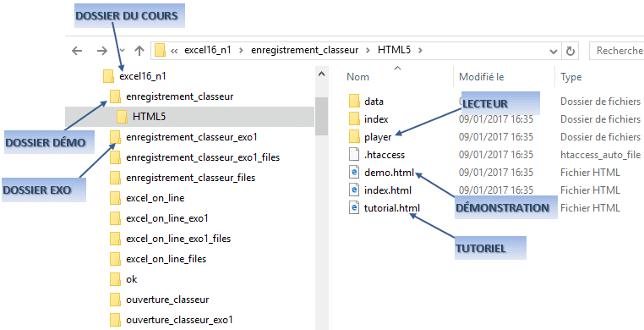Sort files by the Nom column

point(357,77)
